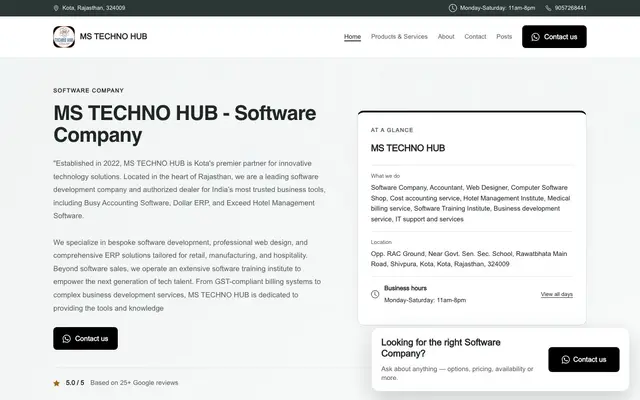Click Contact us button below the description
The image size is (640, 400).
[85, 338]
